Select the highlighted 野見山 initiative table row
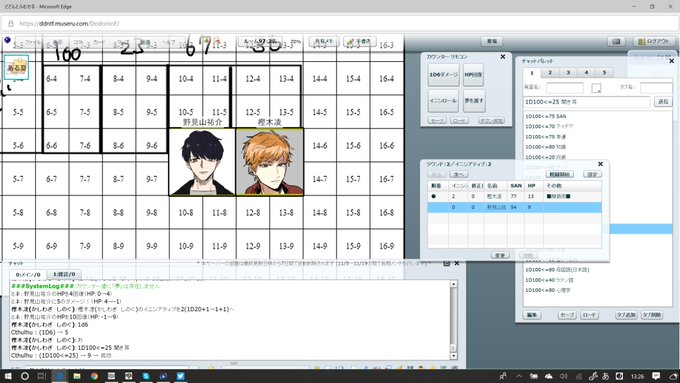The height and width of the screenshot is (383, 680). (x=514, y=207)
